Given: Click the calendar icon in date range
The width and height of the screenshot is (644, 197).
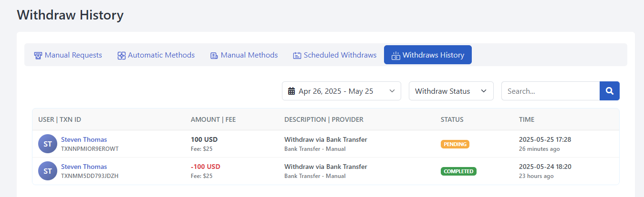Looking at the screenshot, I should [292, 91].
